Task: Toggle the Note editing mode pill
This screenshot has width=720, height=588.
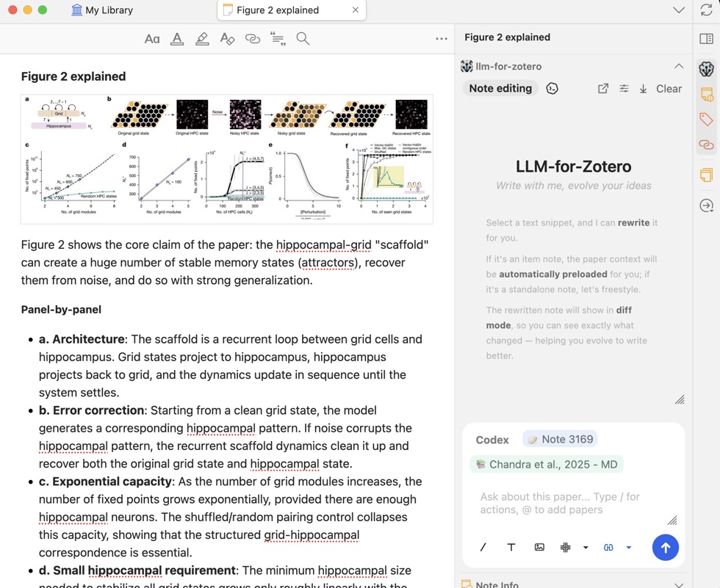Action: pos(500,89)
